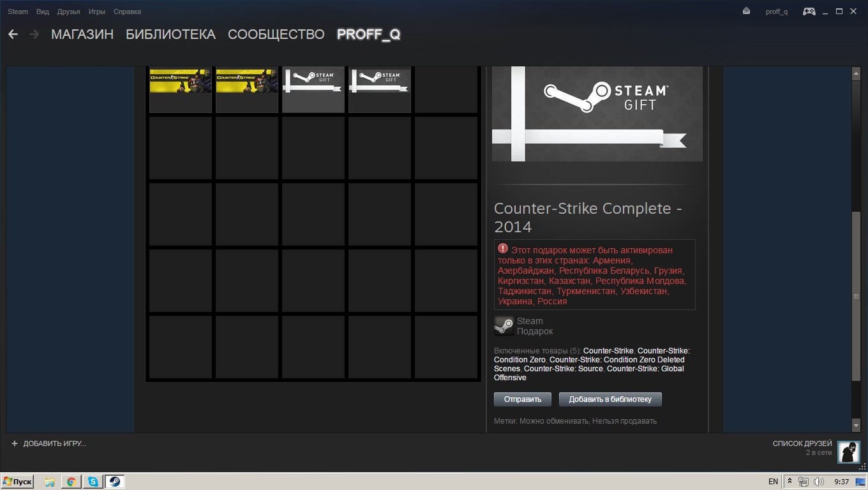This screenshot has height=490, width=868.
Task: Open Counter-Strike: Global Offensive link
Action: click(x=589, y=373)
